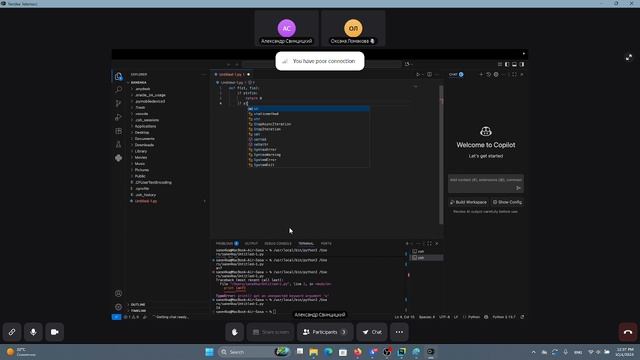Open Run and Debug view in activity bar
The image size is (640, 360).
click(x=118, y=117)
